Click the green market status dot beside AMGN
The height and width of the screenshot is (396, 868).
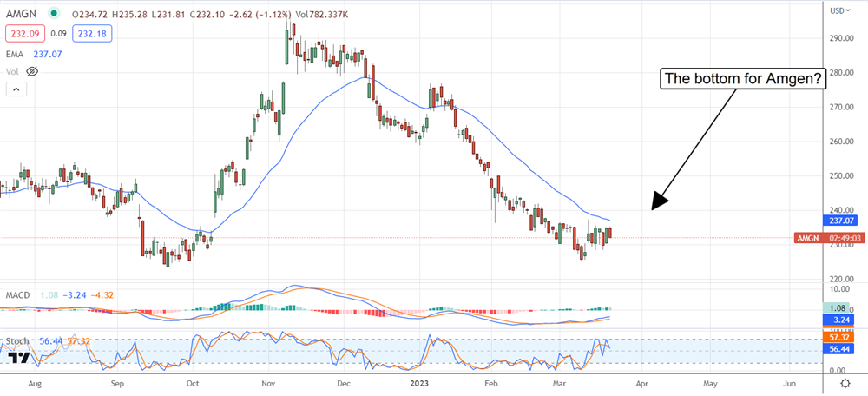(x=54, y=11)
